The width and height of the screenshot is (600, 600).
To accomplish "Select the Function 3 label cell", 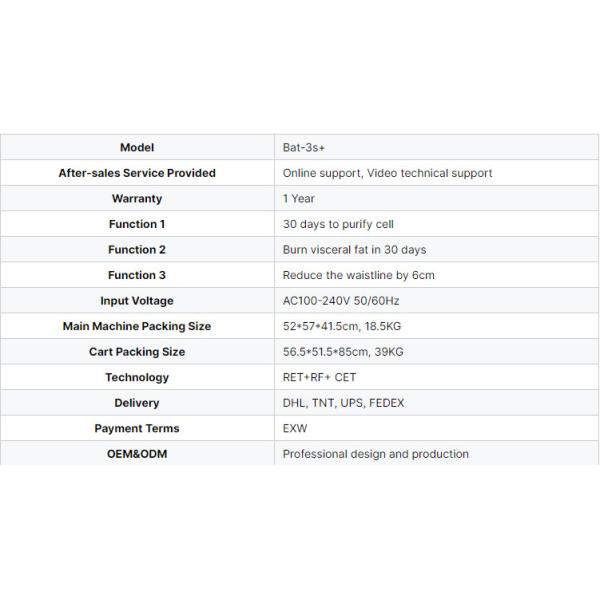I will coord(137,275).
